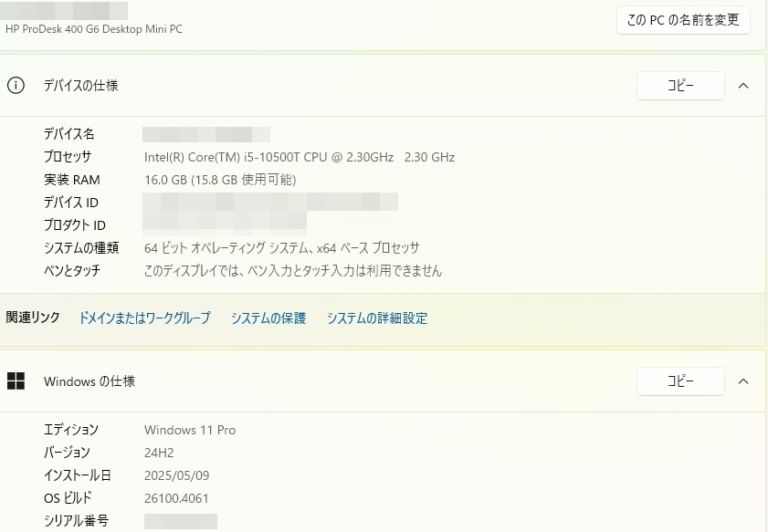
Task: Click the OS ビルド value 26100.4061
Action: pyautogui.click(x=176, y=498)
